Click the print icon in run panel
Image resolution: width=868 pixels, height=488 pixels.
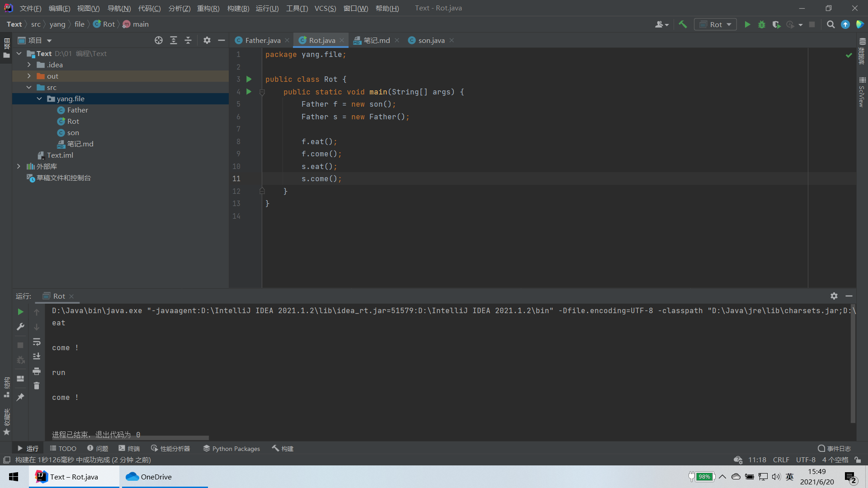(37, 371)
